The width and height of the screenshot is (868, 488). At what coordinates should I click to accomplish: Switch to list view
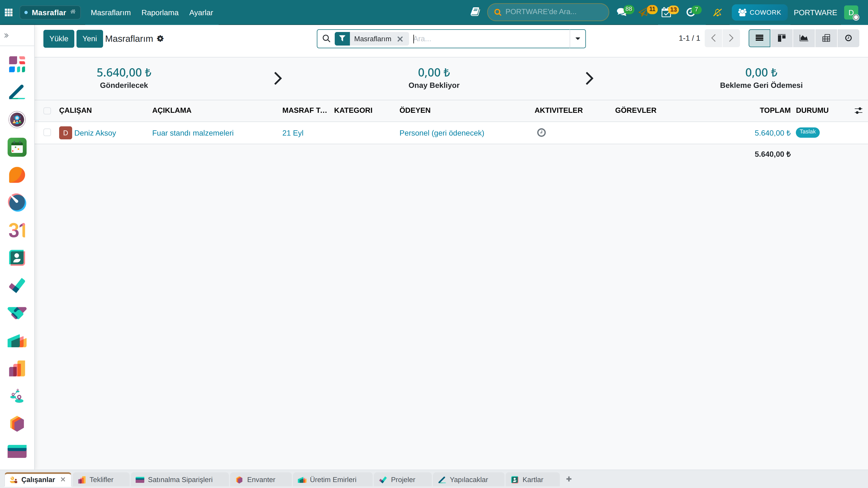759,38
